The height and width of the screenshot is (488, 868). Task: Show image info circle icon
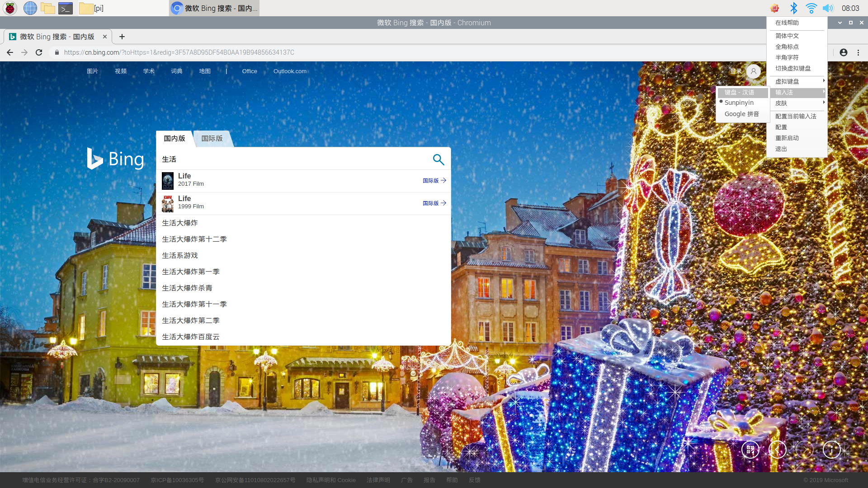(831, 450)
